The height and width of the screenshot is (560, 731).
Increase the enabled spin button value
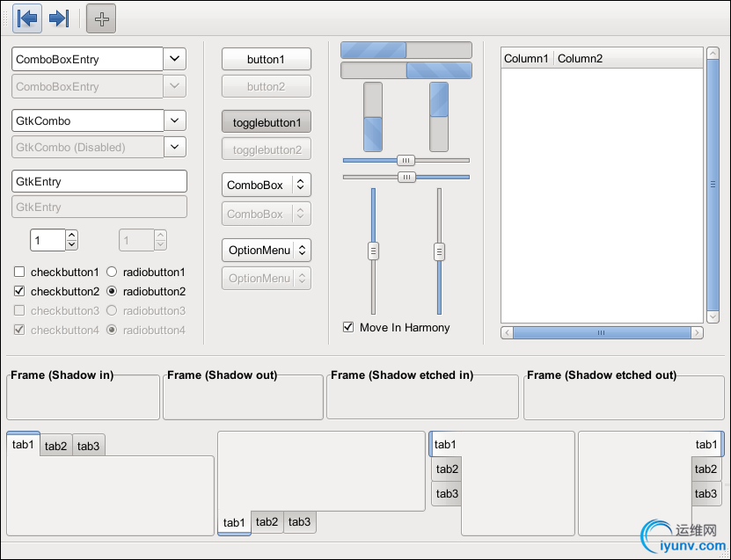pyautogui.click(x=71, y=236)
